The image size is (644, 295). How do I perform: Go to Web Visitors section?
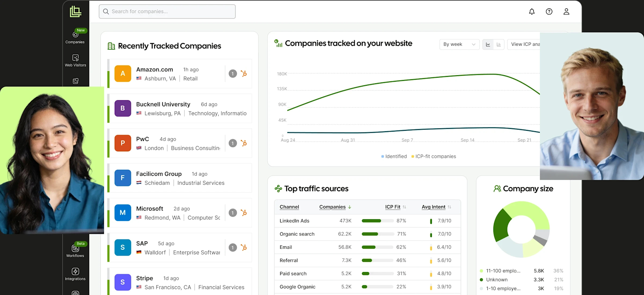click(x=75, y=60)
